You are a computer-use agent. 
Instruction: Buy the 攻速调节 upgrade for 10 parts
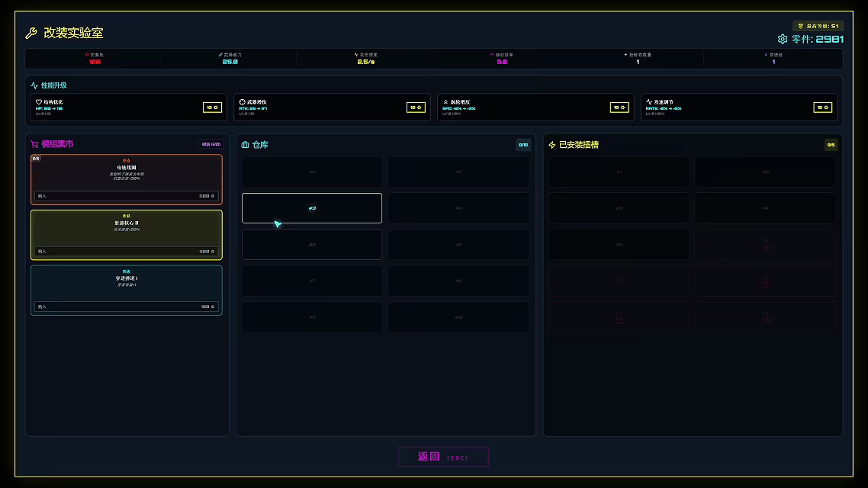822,108
